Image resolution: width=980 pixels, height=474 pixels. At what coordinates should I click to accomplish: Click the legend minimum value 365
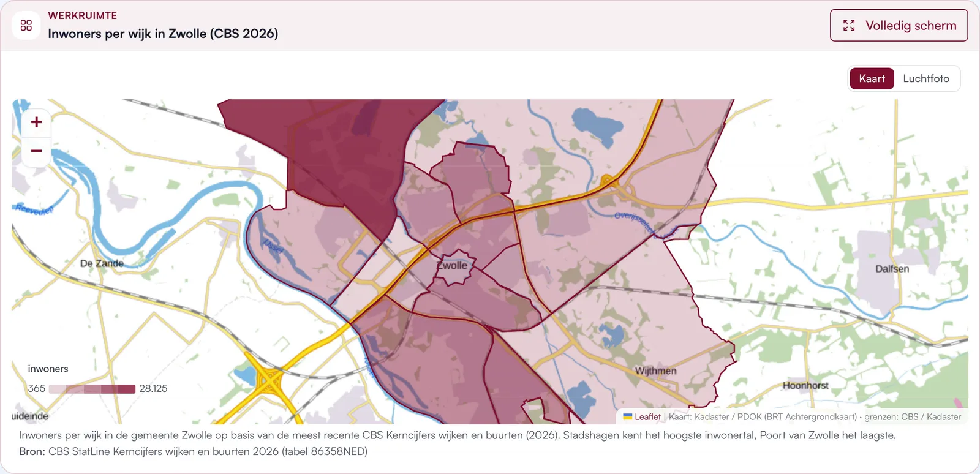tap(37, 389)
